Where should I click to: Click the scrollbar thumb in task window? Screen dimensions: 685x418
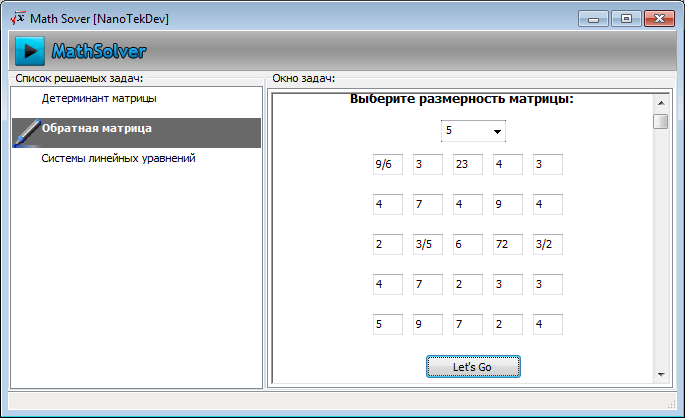(661, 121)
